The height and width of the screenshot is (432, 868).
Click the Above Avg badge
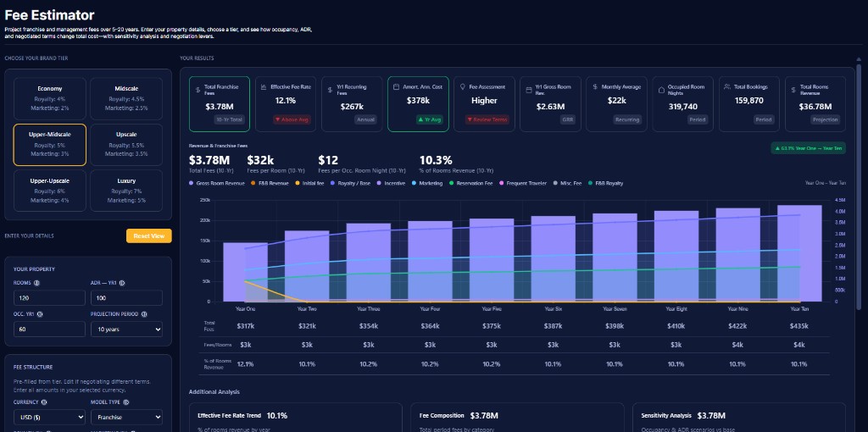[x=292, y=119]
